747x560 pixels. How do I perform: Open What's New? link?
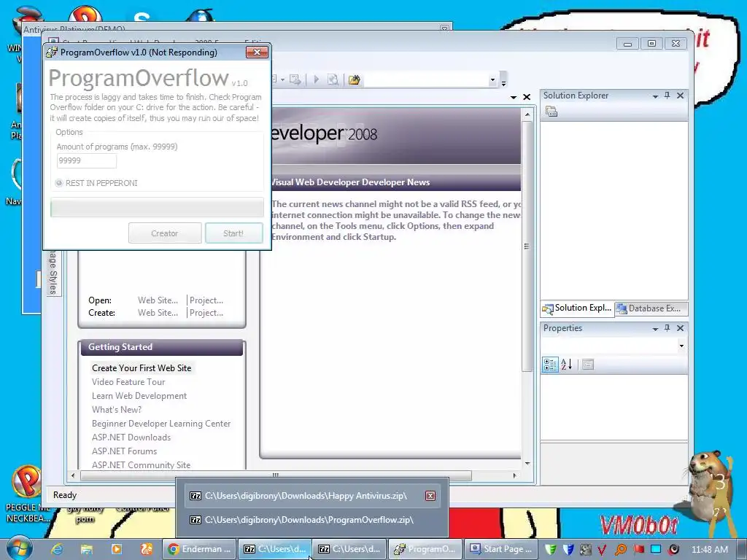pos(116,409)
